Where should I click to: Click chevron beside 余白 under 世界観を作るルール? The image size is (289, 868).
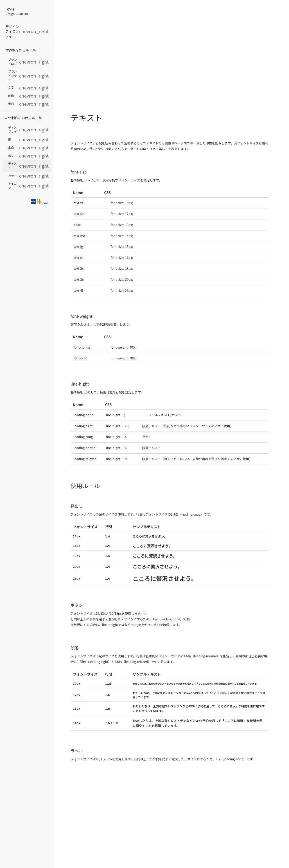click(34, 104)
